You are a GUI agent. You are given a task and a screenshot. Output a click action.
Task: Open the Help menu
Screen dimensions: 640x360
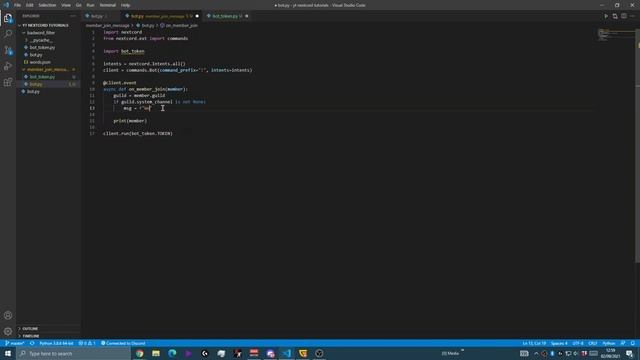(125, 5)
